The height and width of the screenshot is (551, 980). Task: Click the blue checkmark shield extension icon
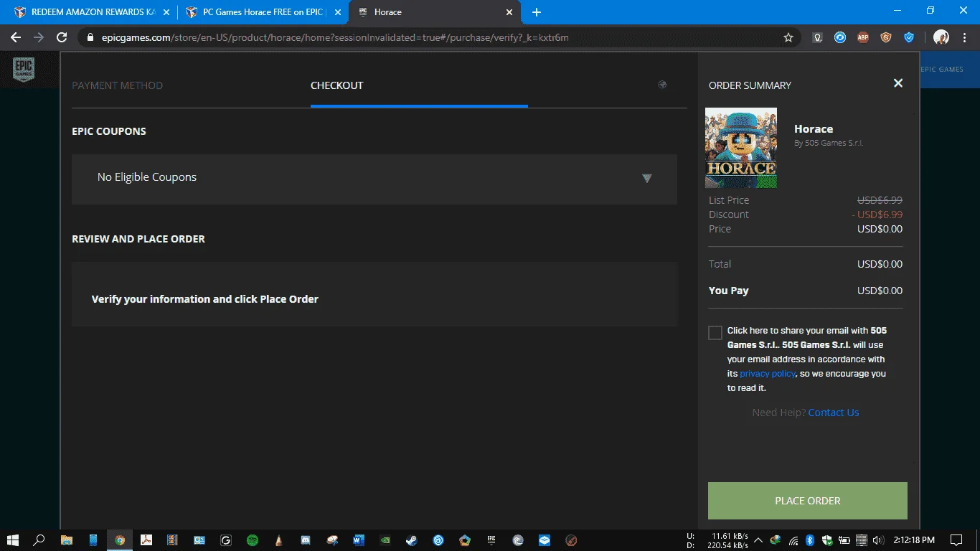point(909,37)
